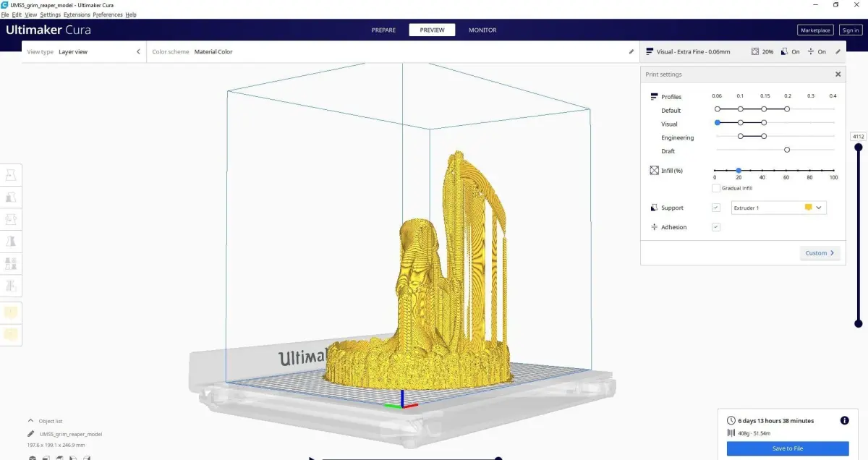Toggle the Adhesion checkbox

point(716,227)
